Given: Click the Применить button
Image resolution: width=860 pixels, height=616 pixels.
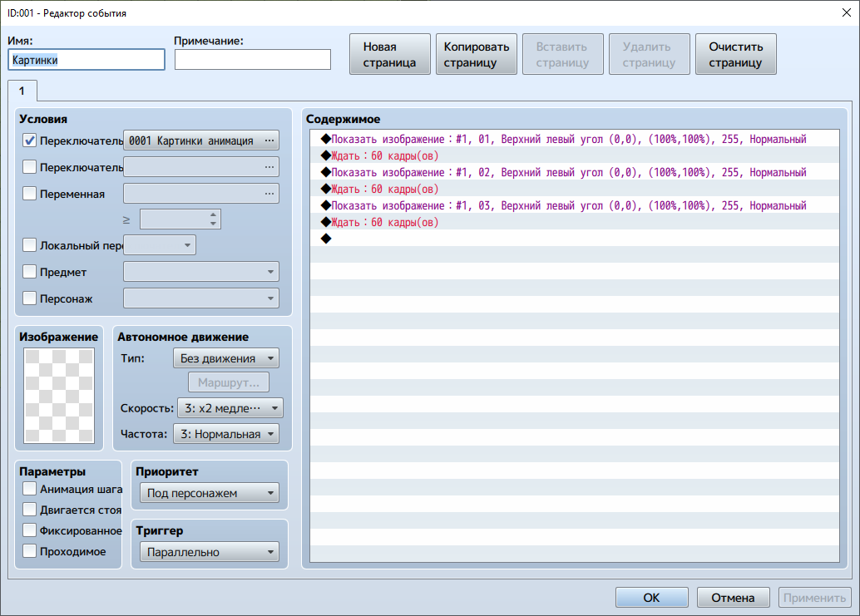Looking at the screenshot, I should click(815, 598).
